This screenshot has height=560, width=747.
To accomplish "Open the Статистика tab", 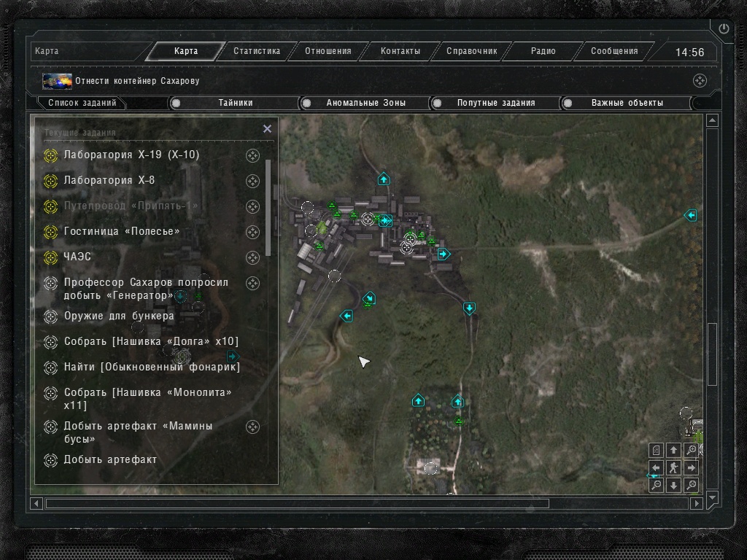I will [257, 51].
